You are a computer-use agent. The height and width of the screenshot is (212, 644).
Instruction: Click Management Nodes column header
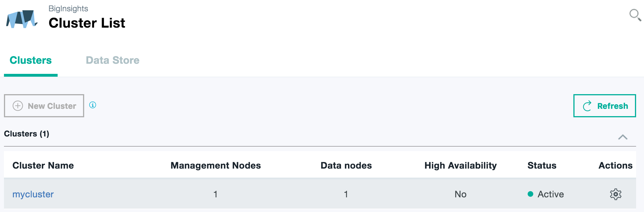[x=216, y=165]
